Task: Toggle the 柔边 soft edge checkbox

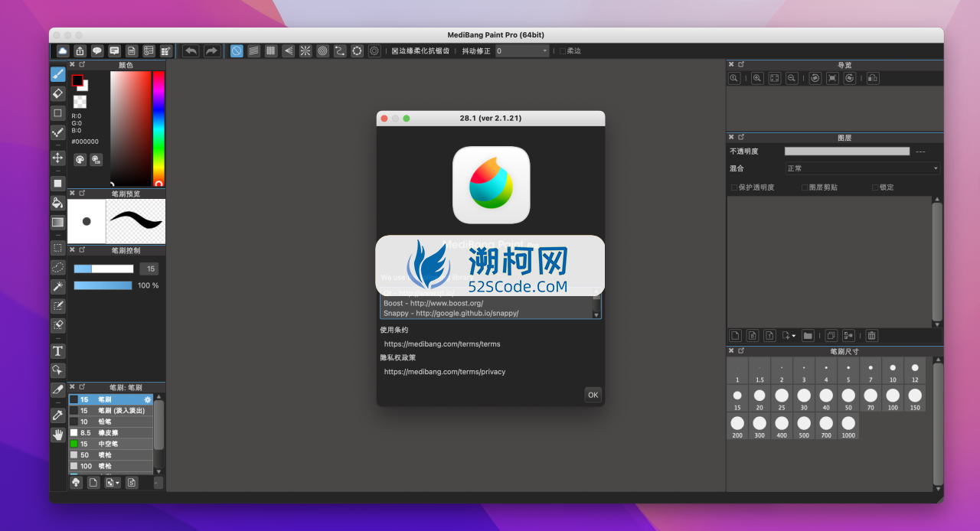Action: pyautogui.click(x=570, y=51)
